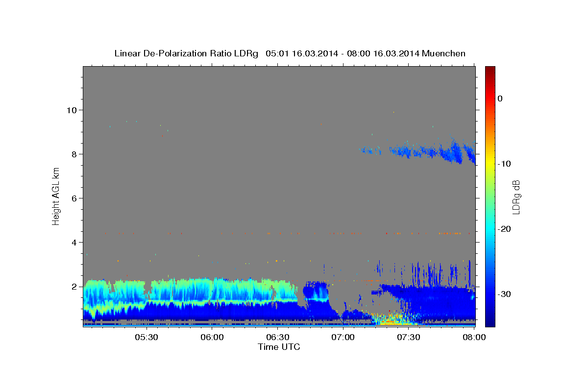Screen dimensions: 588x392
Task: Click the 06:00 time tick label
Action: coord(212,338)
